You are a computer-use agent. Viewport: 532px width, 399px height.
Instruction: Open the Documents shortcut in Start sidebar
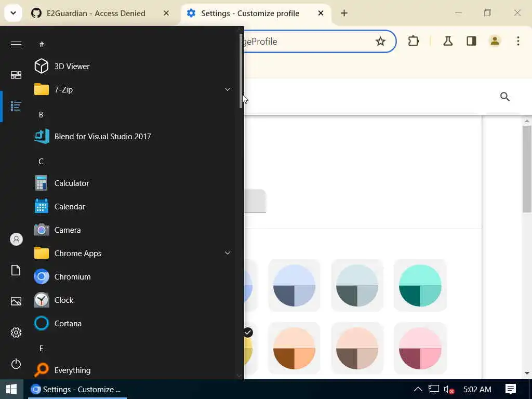[16, 270]
